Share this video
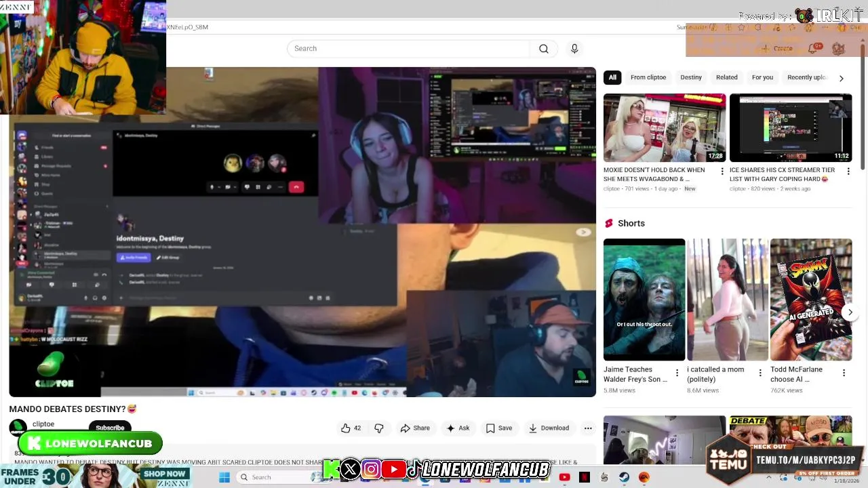Image resolution: width=868 pixels, height=488 pixels. (415, 428)
